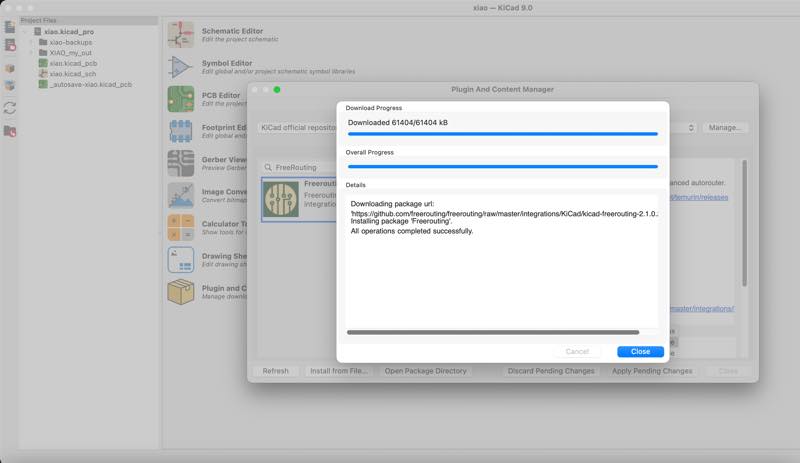This screenshot has height=463, width=800.
Task: Click the github.com freerouting URL line
Action: [504, 214]
